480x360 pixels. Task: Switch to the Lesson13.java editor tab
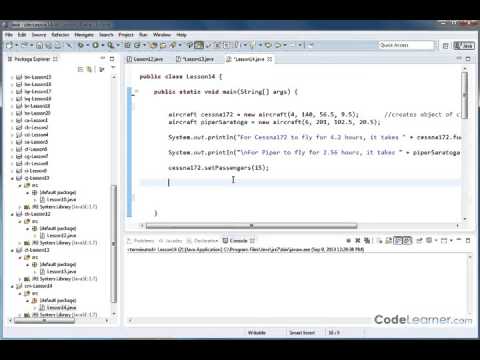(195, 59)
